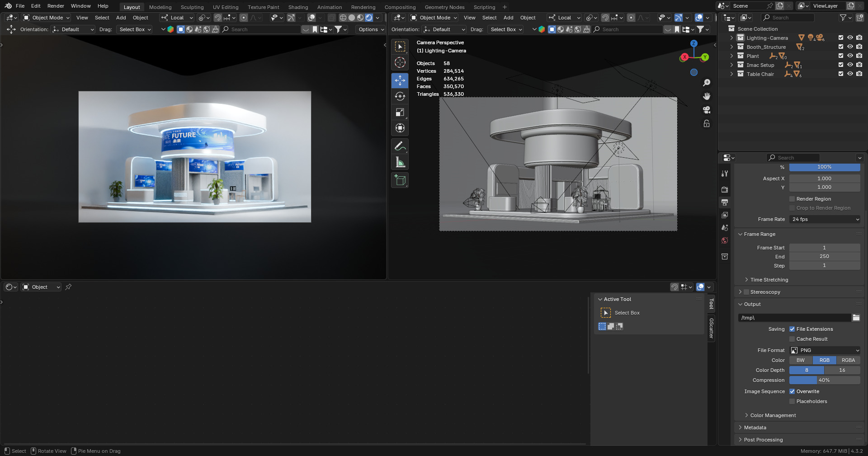Click the resolution percentage 100% slider
868x456 pixels.
pos(825,167)
